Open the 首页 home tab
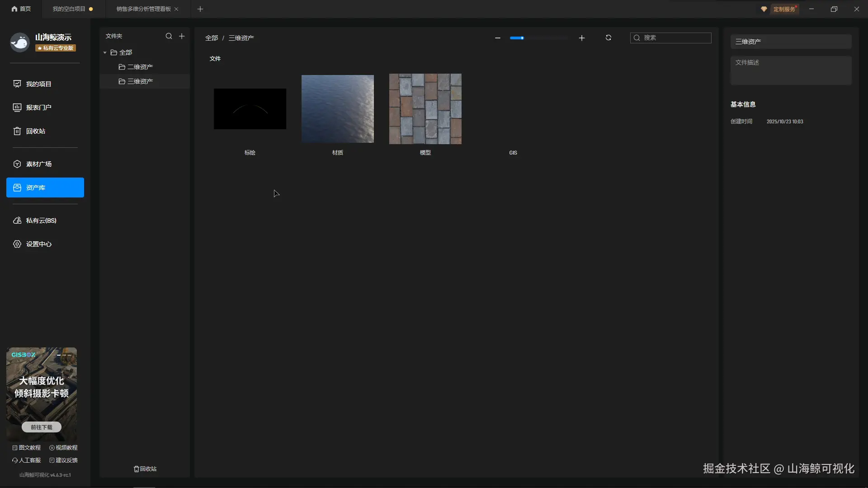This screenshot has height=488, width=868. pos(21,9)
